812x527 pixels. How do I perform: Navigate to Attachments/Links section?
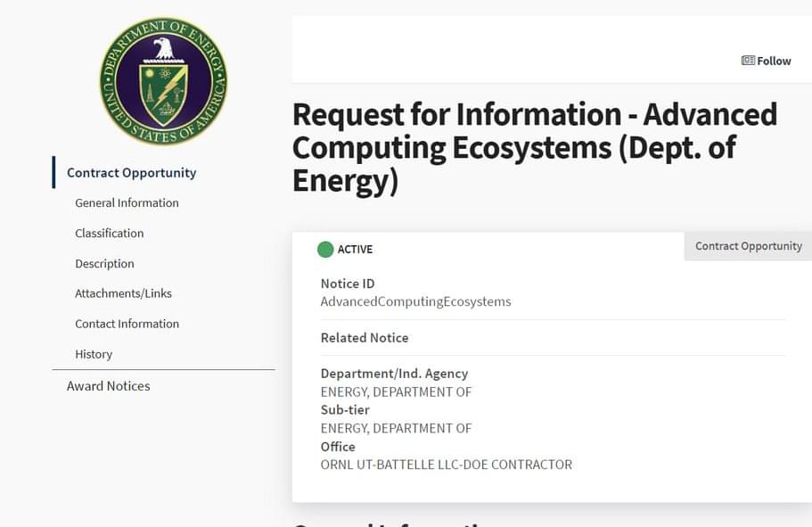tap(123, 293)
